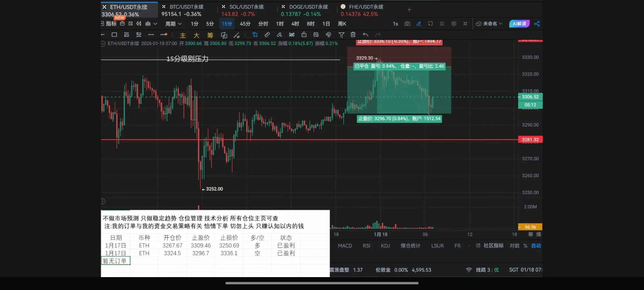
Task: Click the undo arrow icon
Action: 365,35
